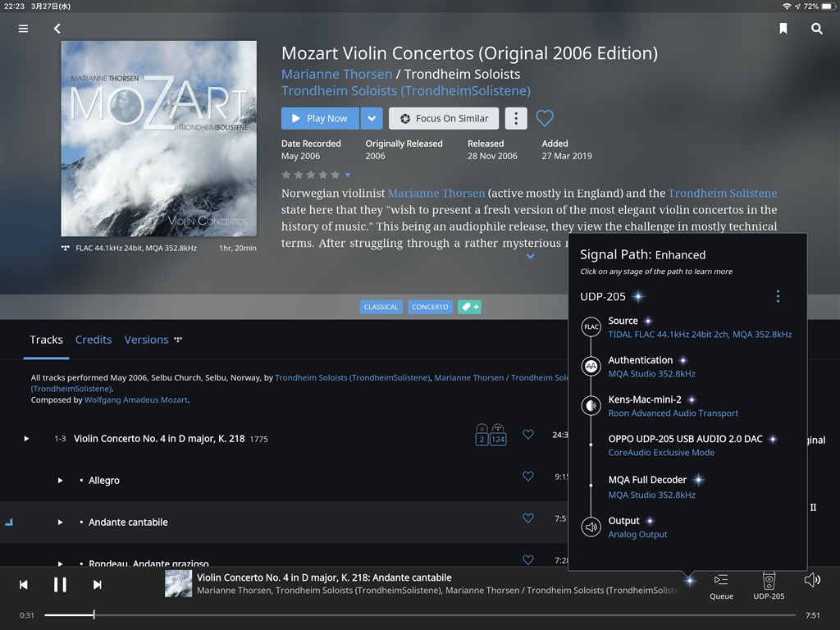Image resolution: width=840 pixels, height=630 pixels.
Task: Open the volume control speaker icon
Action: point(812,580)
